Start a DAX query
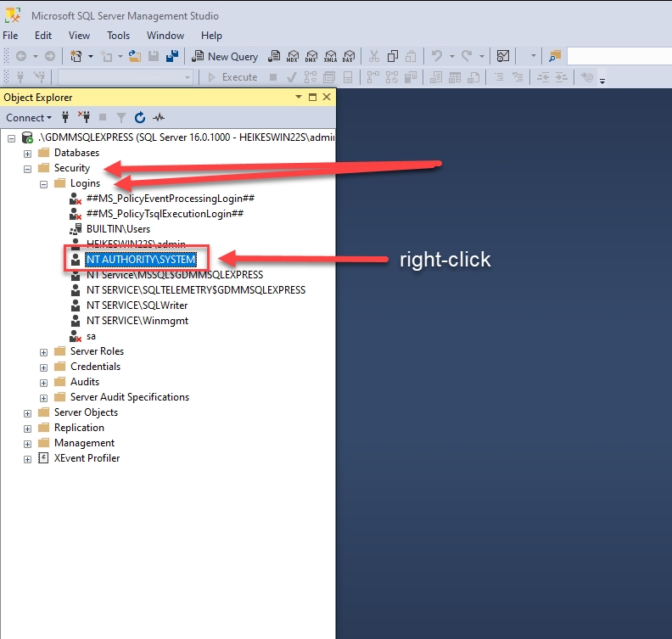 350,56
